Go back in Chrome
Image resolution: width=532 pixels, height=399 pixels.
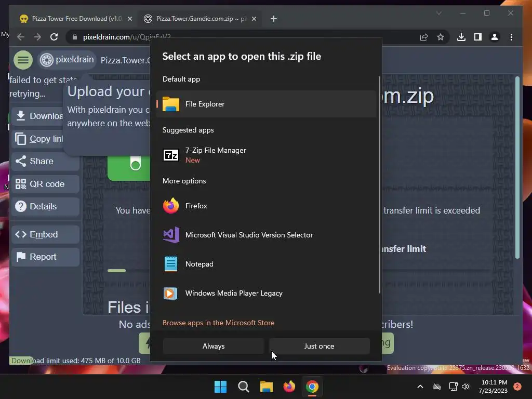coord(21,37)
